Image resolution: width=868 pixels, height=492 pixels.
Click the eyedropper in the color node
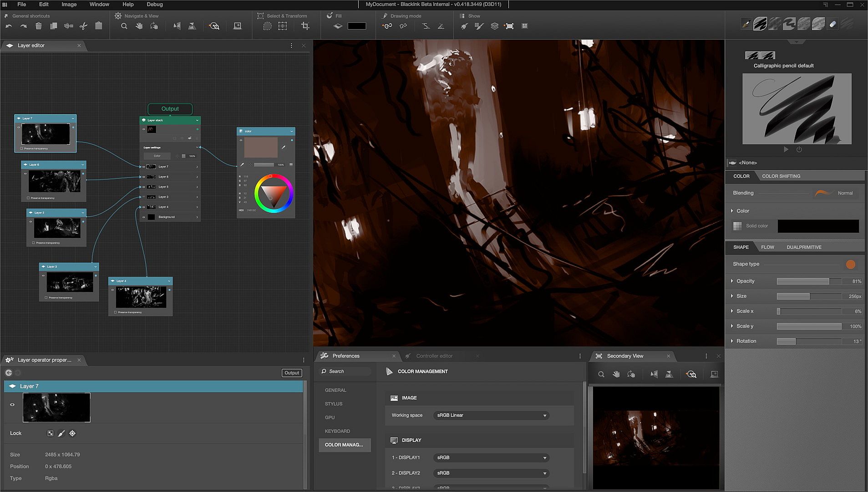284,147
